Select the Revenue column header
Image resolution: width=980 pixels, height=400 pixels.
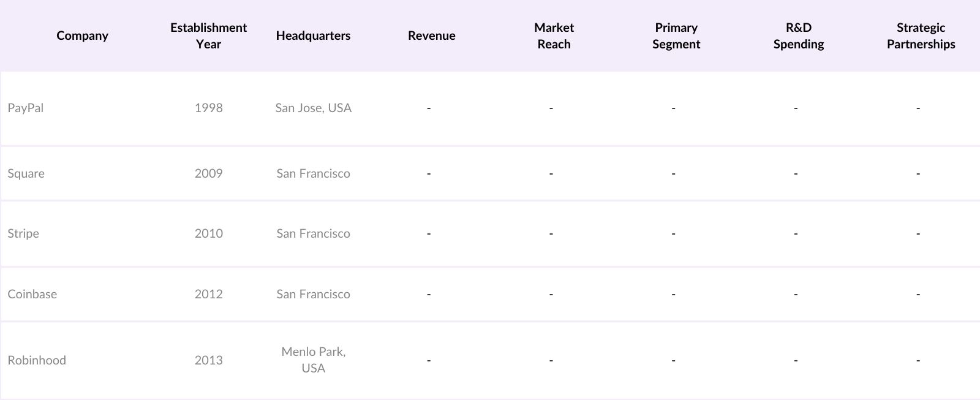click(x=431, y=36)
